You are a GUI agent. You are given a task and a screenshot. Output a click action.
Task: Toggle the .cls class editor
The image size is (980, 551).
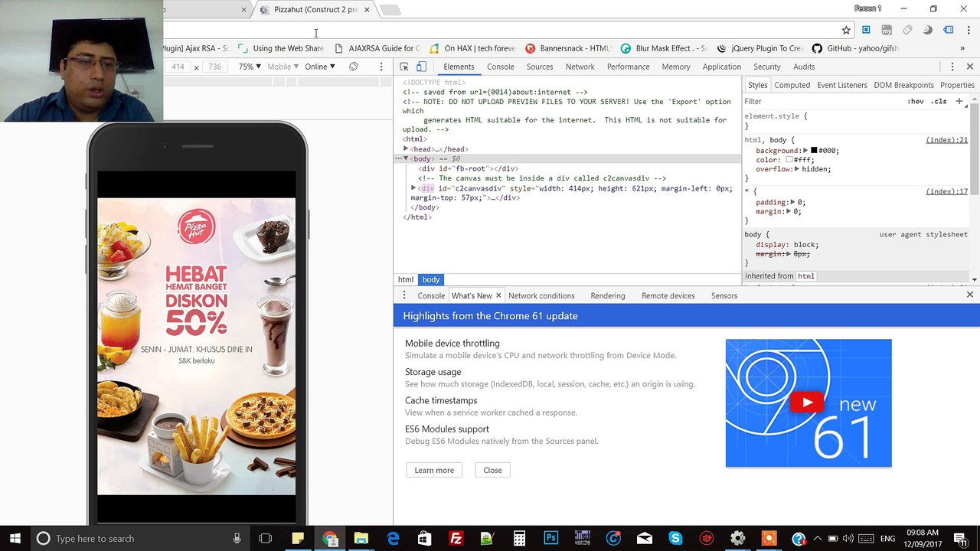coord(939,101)
